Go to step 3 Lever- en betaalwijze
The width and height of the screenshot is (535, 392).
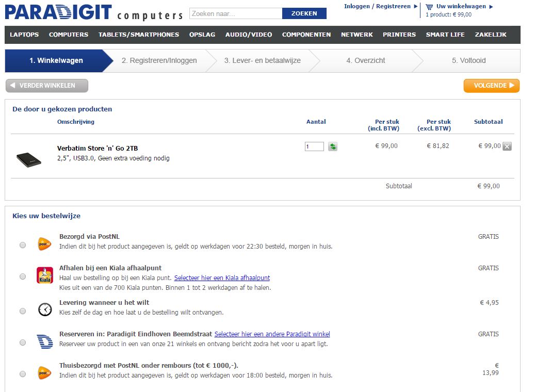(263, 61)
